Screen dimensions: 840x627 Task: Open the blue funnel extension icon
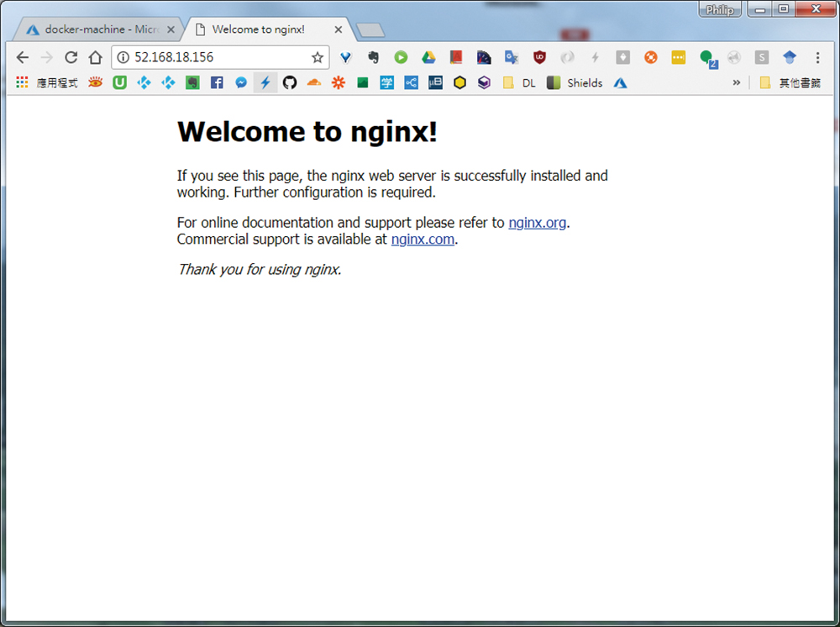(345, 57)
